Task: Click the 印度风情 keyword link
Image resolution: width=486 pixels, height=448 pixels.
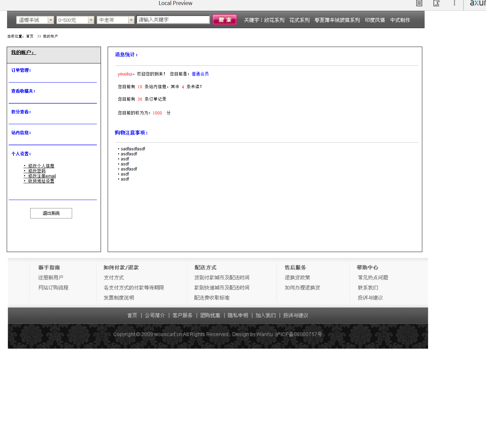Action: [x=375, y=20]
